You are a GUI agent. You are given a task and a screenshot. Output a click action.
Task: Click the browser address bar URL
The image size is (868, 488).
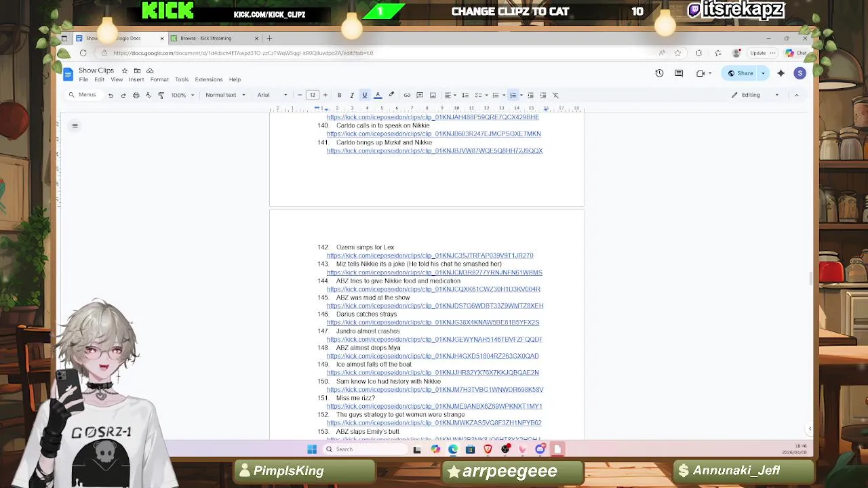coord(243,53)
